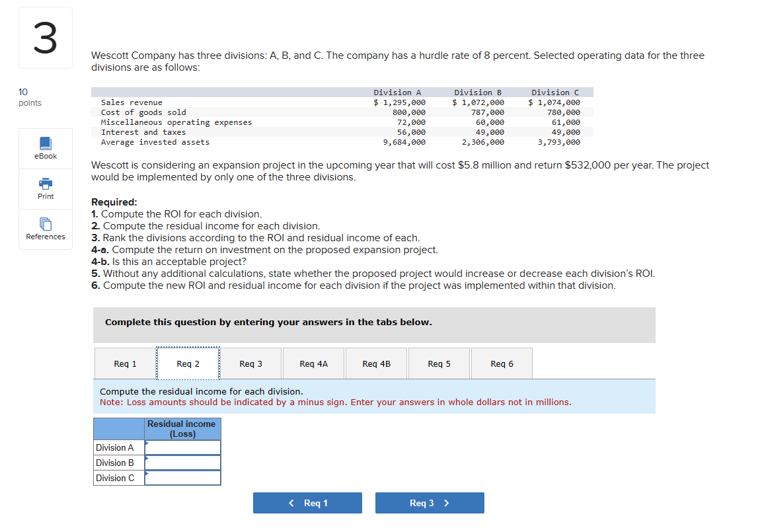The image size is (760, 532).
Task: Click the Division A column header
Action: tap(397, 93)
